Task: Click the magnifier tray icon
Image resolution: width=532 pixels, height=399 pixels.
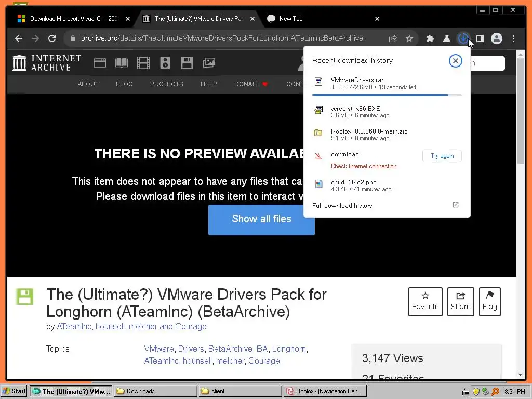Action: coord(495,392)
